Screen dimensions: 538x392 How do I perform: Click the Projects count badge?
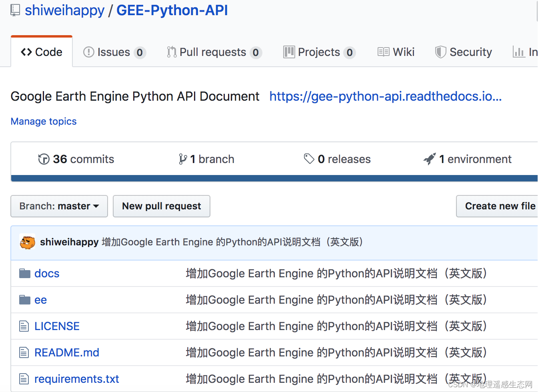(x=350, y=52)
